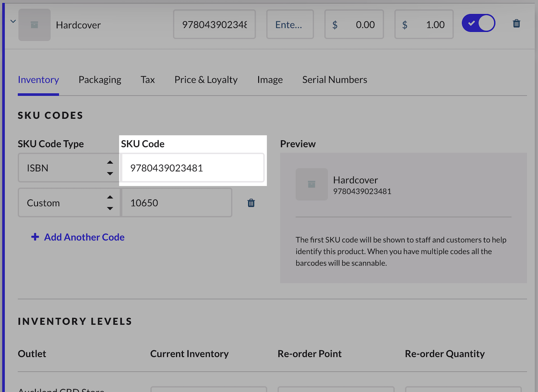538x392 pixels.
Task: Select the Inventory tab
Action: [38, 80]
